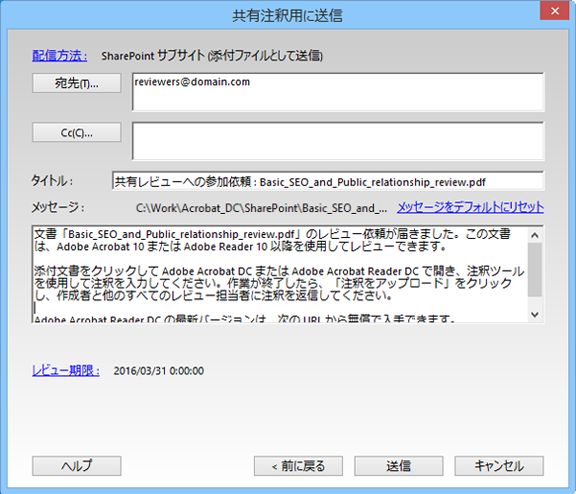The height and width of the screenshot is (494, 576).
Task: Click the Cc(C)... button
Action: pyautogui.click(x=76, y=132)
